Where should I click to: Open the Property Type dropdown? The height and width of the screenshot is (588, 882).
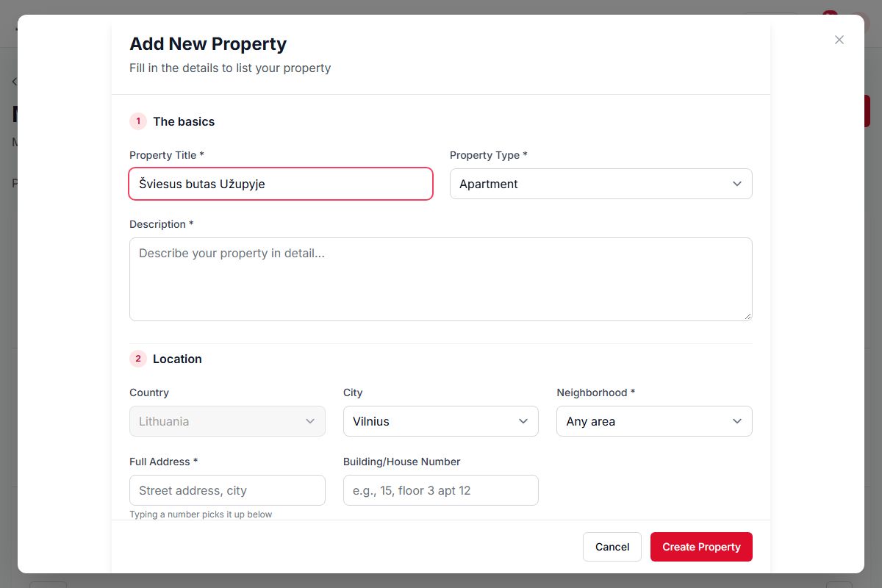point(600,184)
